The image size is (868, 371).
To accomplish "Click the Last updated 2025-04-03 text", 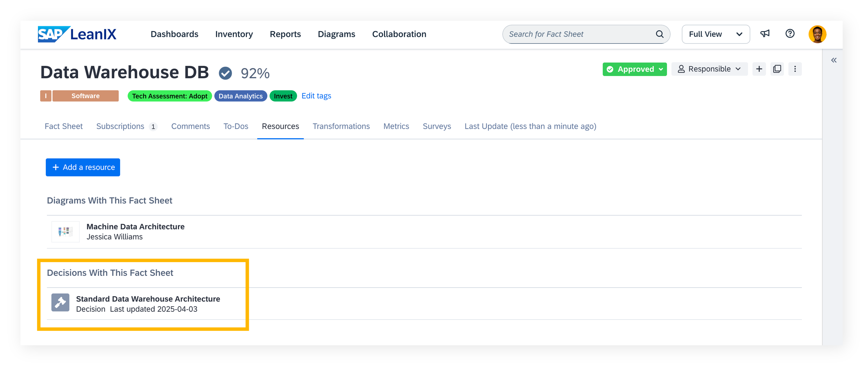I will point(154,309).
